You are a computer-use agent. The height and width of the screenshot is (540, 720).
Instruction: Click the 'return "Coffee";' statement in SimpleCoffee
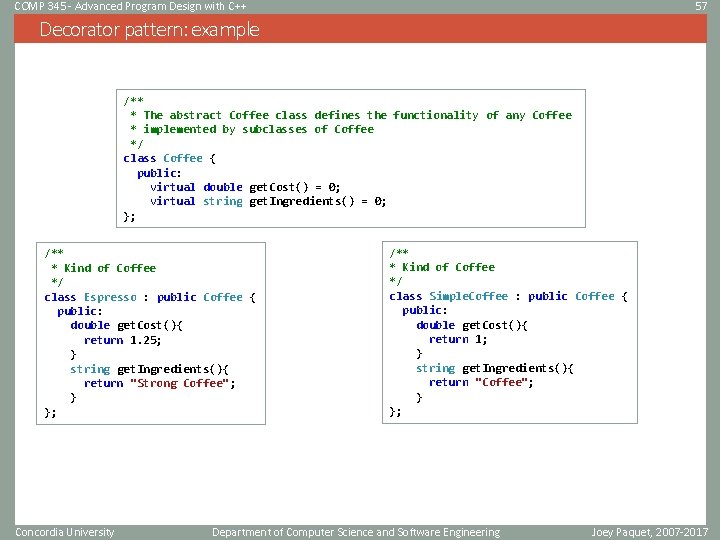(x=481, y=382)
